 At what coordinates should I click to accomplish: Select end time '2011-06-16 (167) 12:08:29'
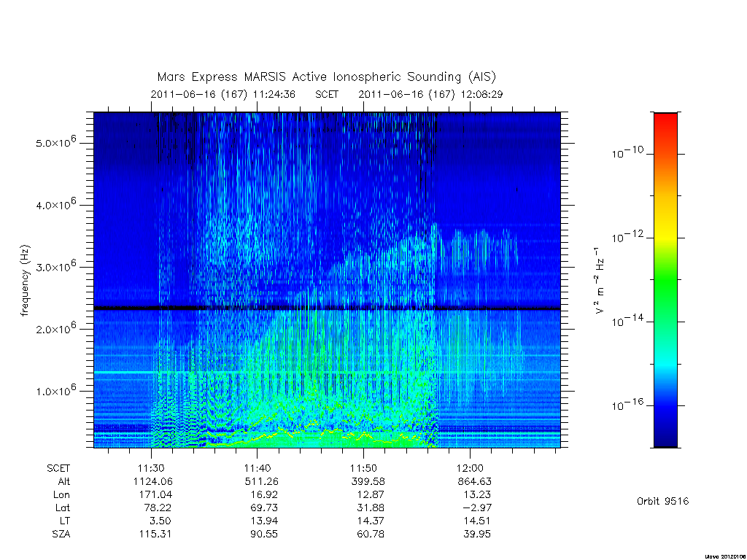tap(430, 94)
